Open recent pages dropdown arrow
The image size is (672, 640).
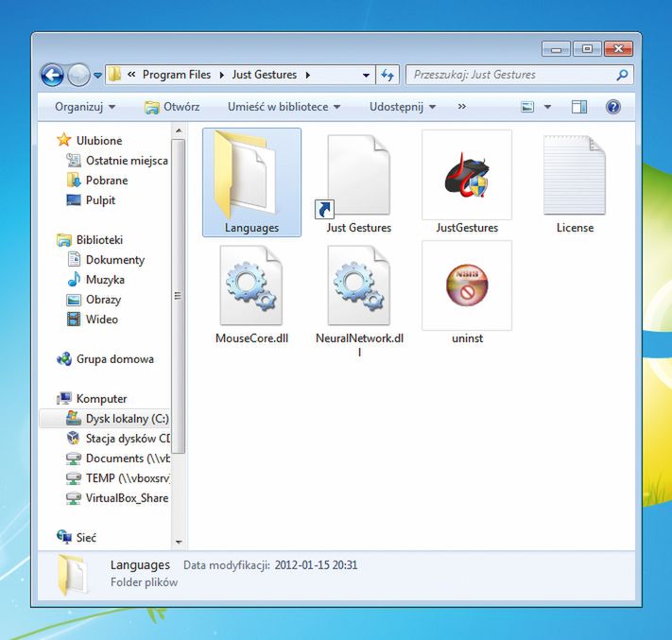pos(97,76)
